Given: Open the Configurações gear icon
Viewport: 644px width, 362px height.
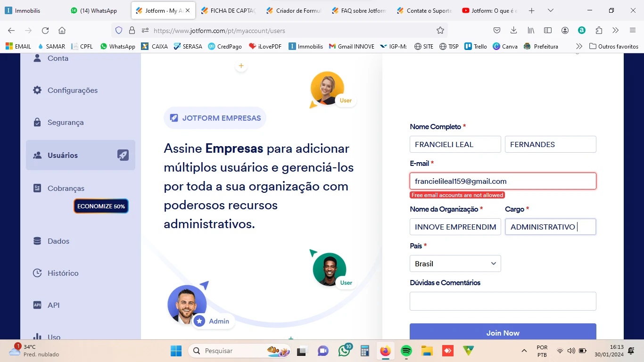Looking at the screenshot, I should pos(37,90).
